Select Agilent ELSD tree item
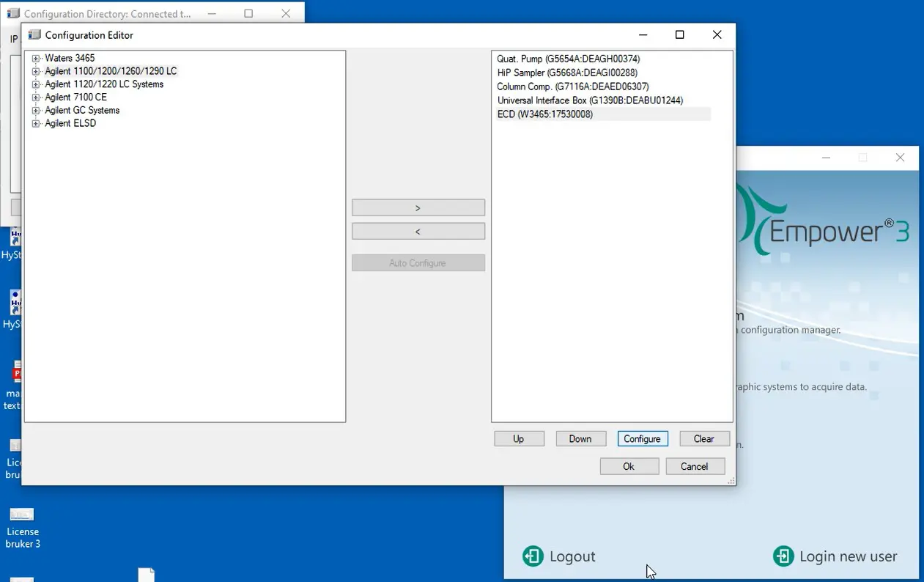924x582 pixels. click(70, 123)
